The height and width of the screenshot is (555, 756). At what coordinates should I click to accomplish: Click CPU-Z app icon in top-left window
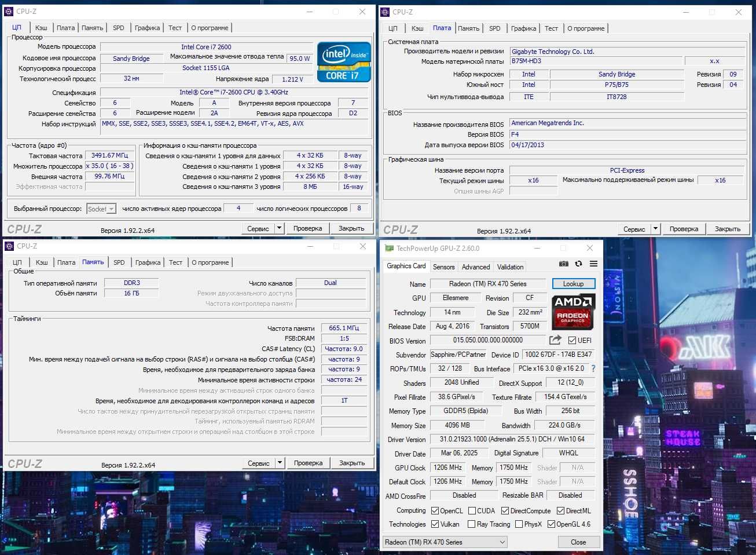[9, 11]
